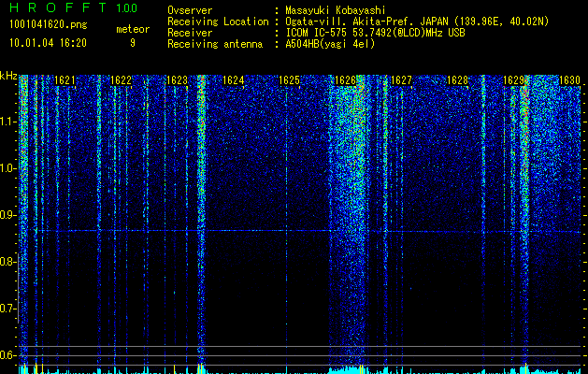Click the 1627 time marker

click(401, 80)
